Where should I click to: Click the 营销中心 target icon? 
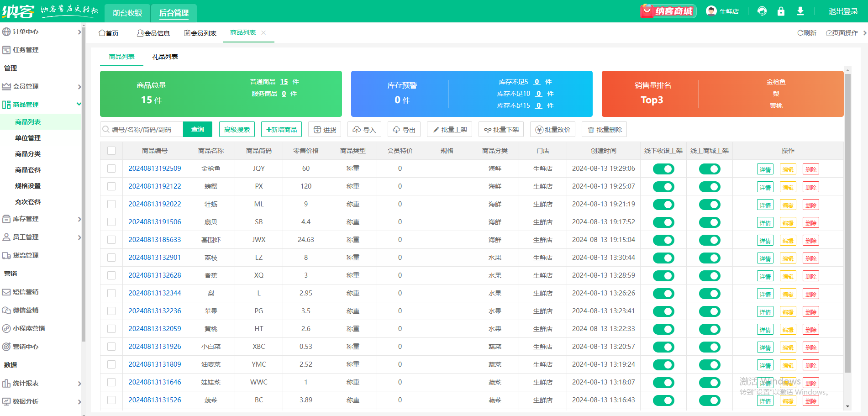click(x=6, y=347)
